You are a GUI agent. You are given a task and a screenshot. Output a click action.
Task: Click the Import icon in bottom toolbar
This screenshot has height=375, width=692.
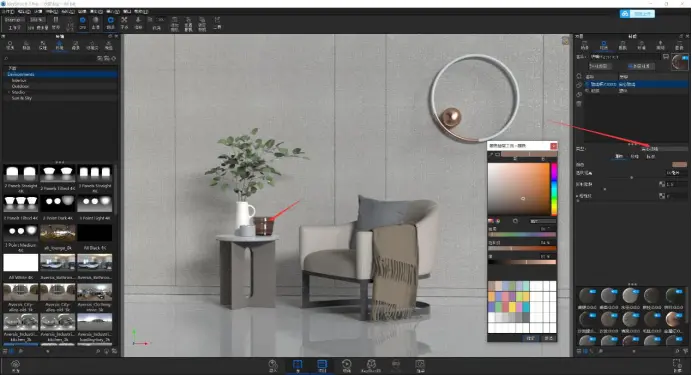[273, 366]
